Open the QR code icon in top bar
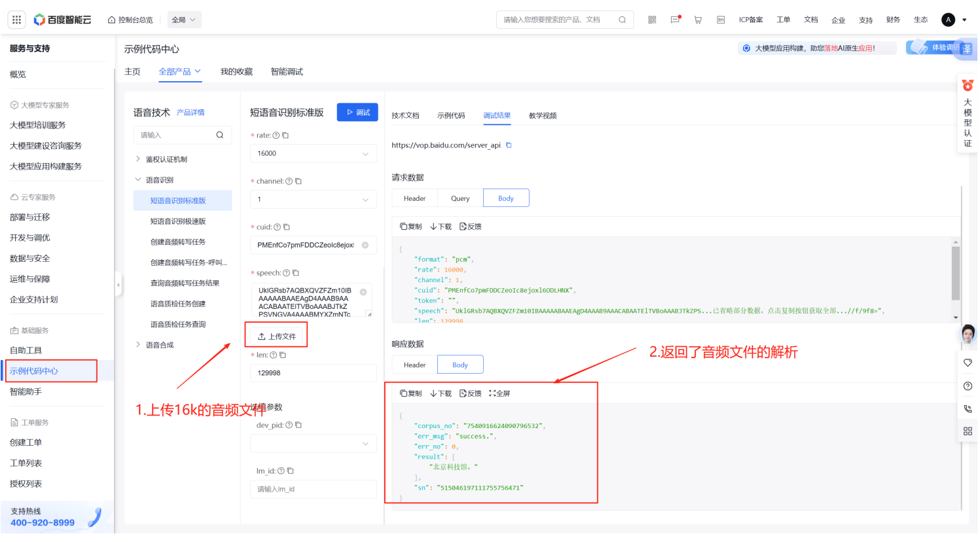Screen dimensions: 980x542 (652, 20)
